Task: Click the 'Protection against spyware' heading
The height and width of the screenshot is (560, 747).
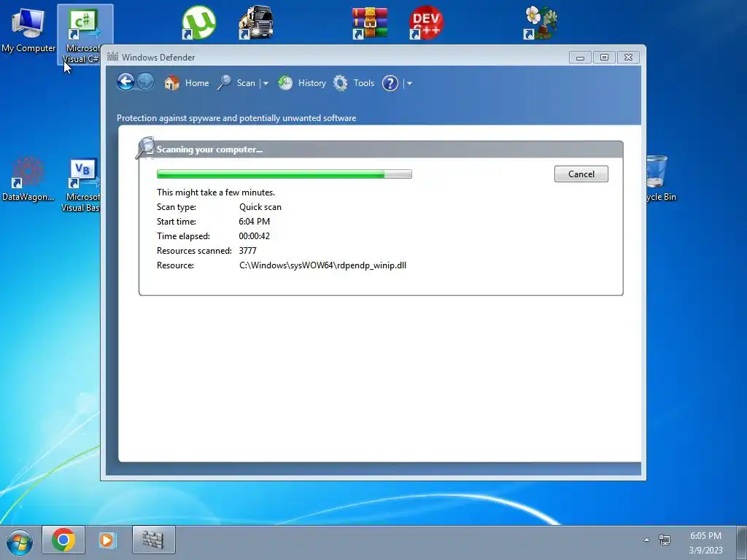Action: click(236, 118)
